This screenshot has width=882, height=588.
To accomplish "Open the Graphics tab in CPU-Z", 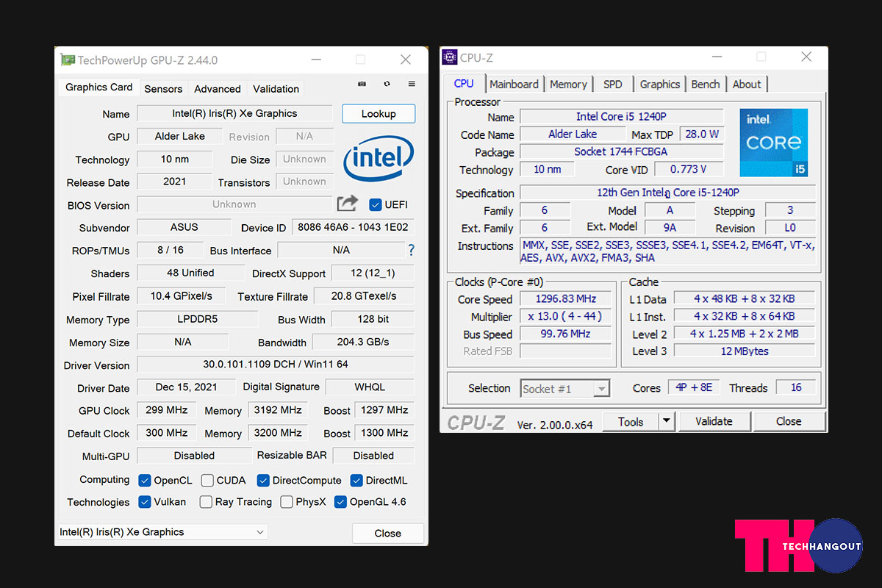I will tap(660, 85).
